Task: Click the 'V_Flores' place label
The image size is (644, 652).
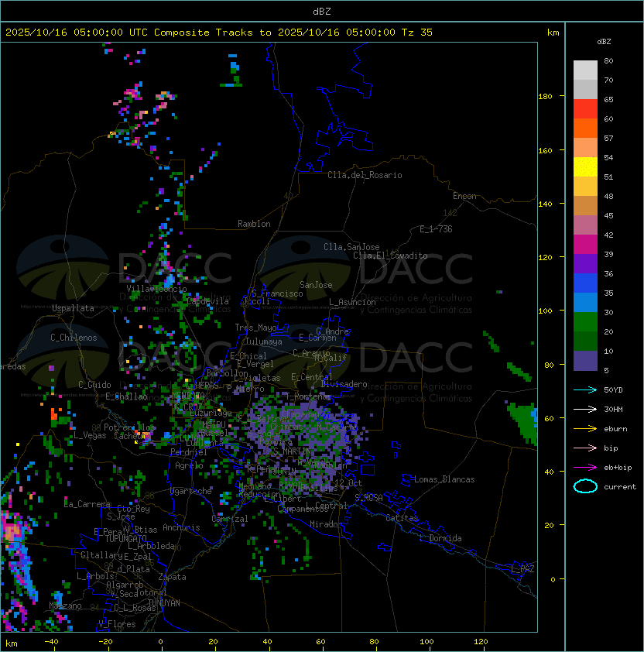Action: (x=117, y=624)
